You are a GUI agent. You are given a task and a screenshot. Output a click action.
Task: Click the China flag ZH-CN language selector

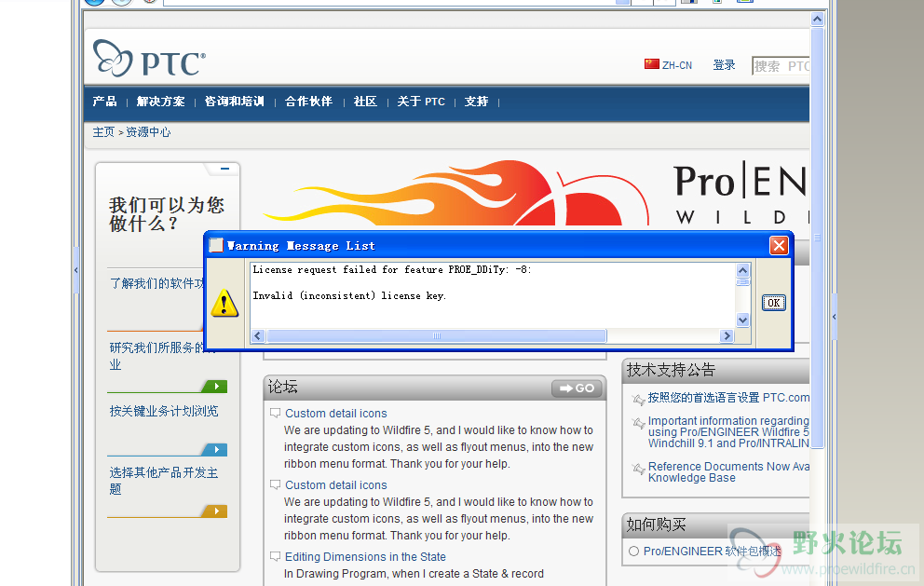click(x=668, y=65)
